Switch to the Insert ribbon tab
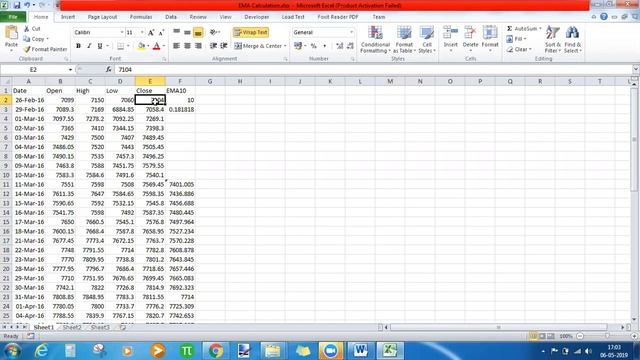 pyautogui.click(x=68, y=17)
